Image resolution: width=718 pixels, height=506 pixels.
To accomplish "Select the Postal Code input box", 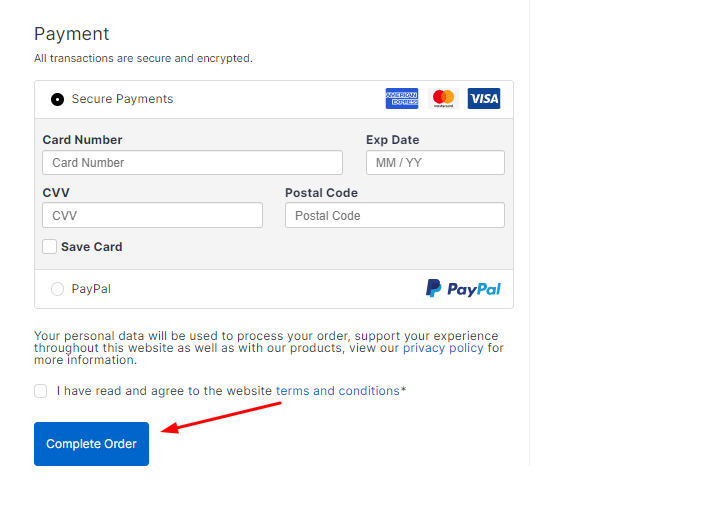I will pyautogui.click(x=394, y=215).
